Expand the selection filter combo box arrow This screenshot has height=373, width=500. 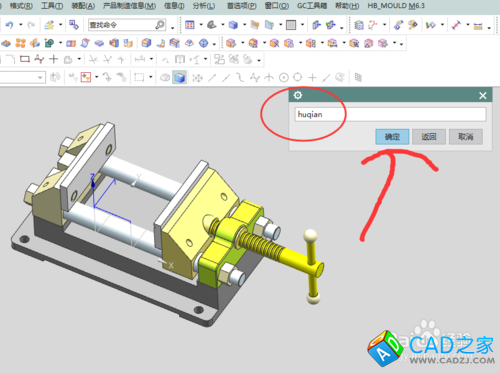coord(40,78)
